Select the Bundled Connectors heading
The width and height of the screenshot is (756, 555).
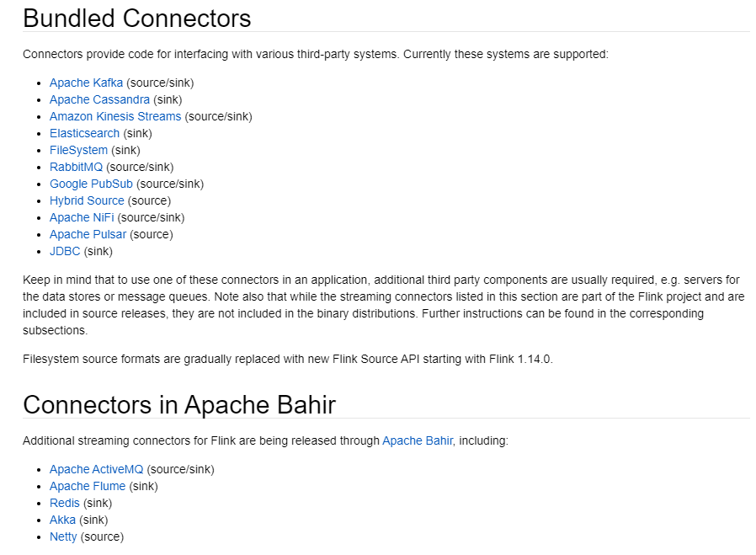(137, 19)
